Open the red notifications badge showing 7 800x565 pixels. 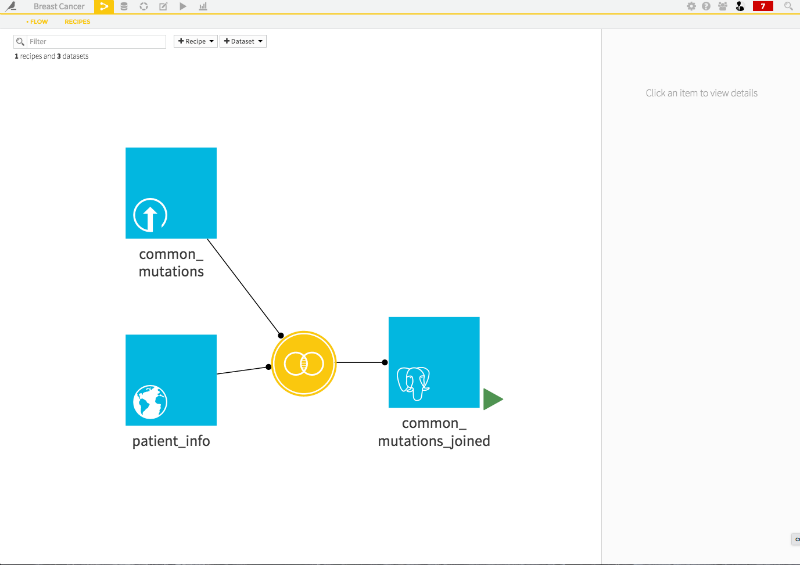pyautogui.click(x=763, y=6)
